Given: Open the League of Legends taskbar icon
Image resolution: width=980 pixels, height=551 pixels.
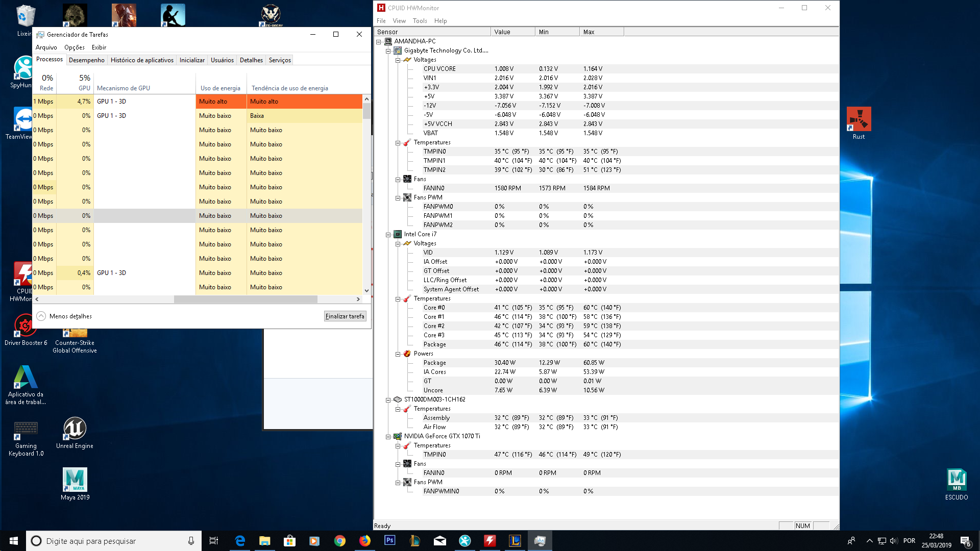Looking at the screenshot, I should (x=514, y=540).
